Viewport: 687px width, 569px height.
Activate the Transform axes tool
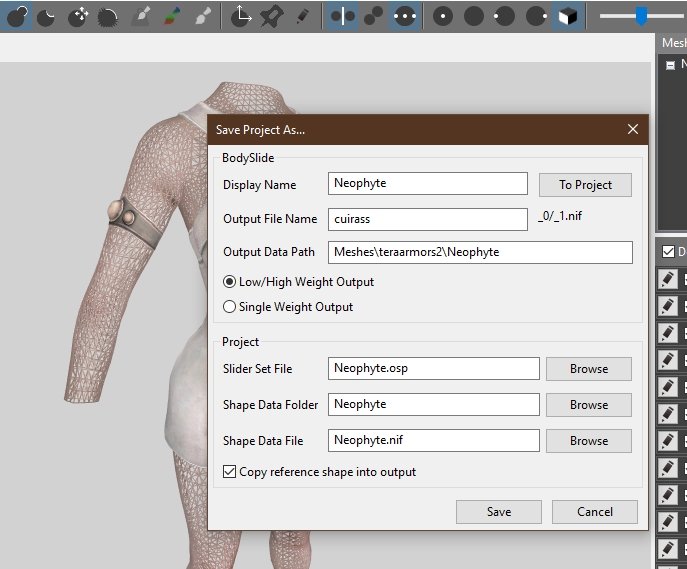tap(241, 16)
